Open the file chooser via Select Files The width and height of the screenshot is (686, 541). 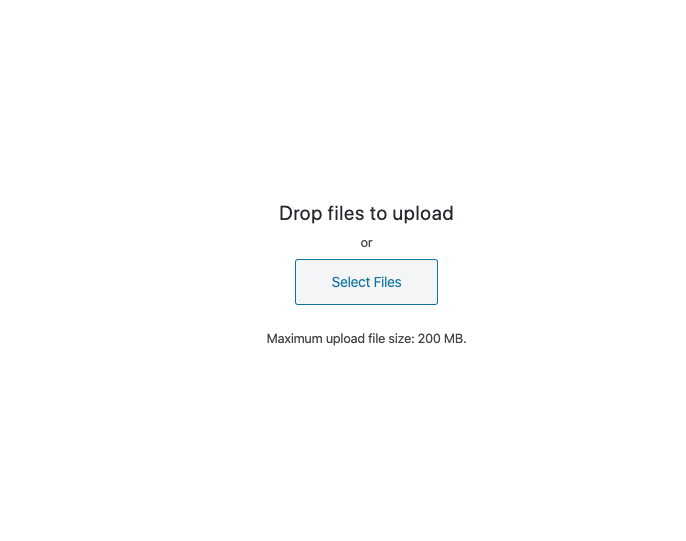(366, 282)
